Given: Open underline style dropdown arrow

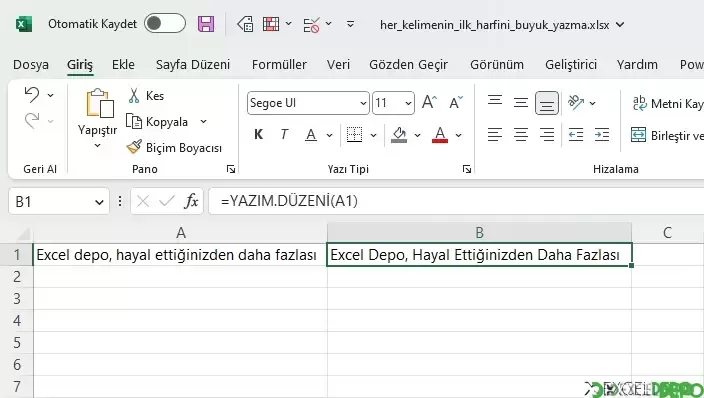Looking at the screenshot, I should point(330,135).
